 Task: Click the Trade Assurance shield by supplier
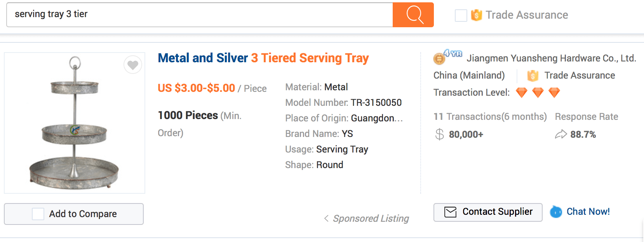(533, 75)
